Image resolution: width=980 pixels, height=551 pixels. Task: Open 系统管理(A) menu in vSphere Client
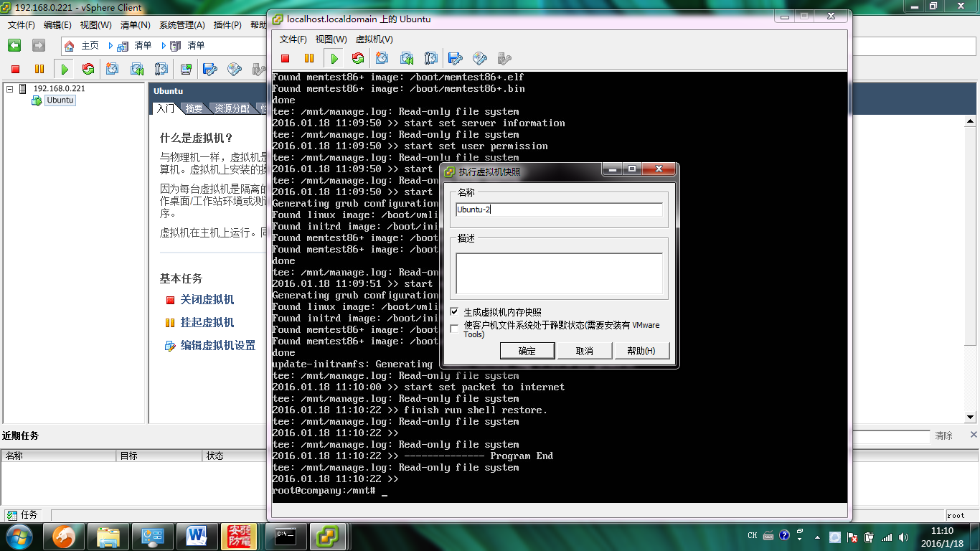[x=182, y=25]
